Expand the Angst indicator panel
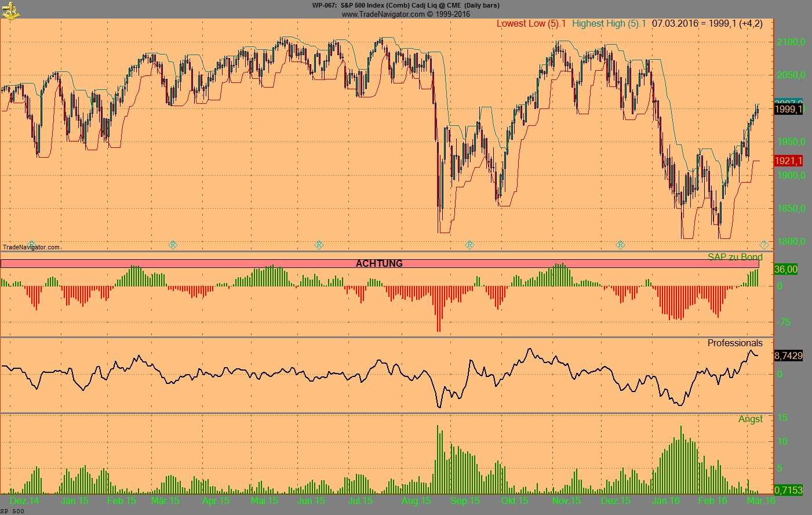 pyautogui.click(x=752, y=419)
